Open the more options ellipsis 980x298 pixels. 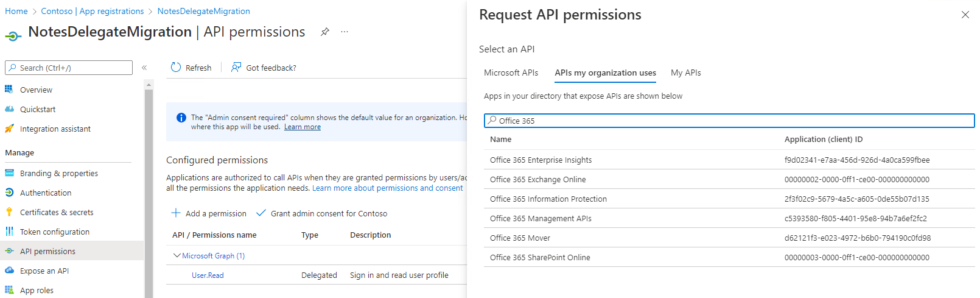[x=345, y=32]
